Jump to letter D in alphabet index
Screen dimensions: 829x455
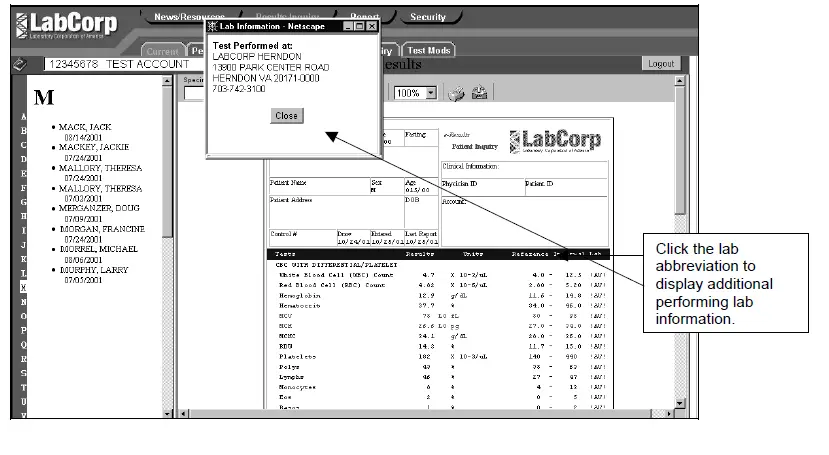coord(23,159)
